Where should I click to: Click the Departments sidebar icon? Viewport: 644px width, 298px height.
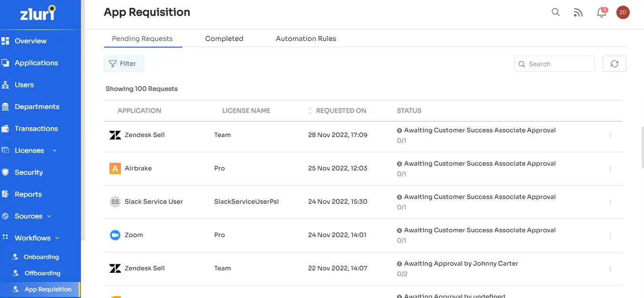[x=6, y=107]
